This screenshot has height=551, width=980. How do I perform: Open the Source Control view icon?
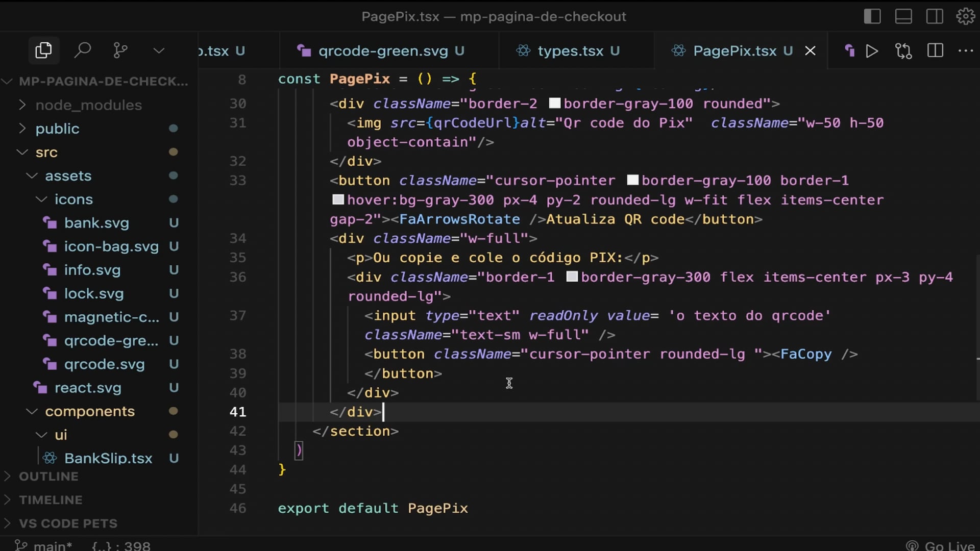[120, 51]
